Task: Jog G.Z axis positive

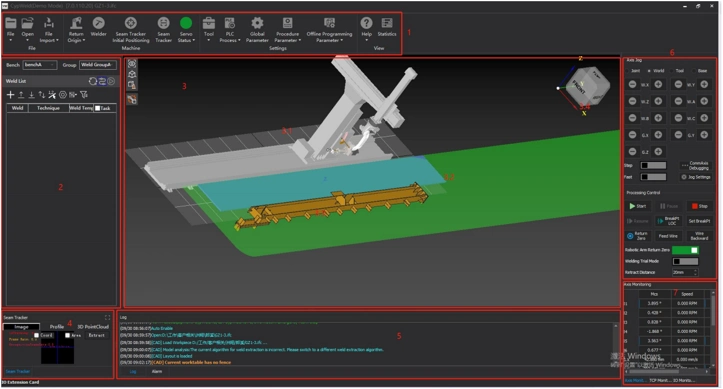Action: (658, 152)
